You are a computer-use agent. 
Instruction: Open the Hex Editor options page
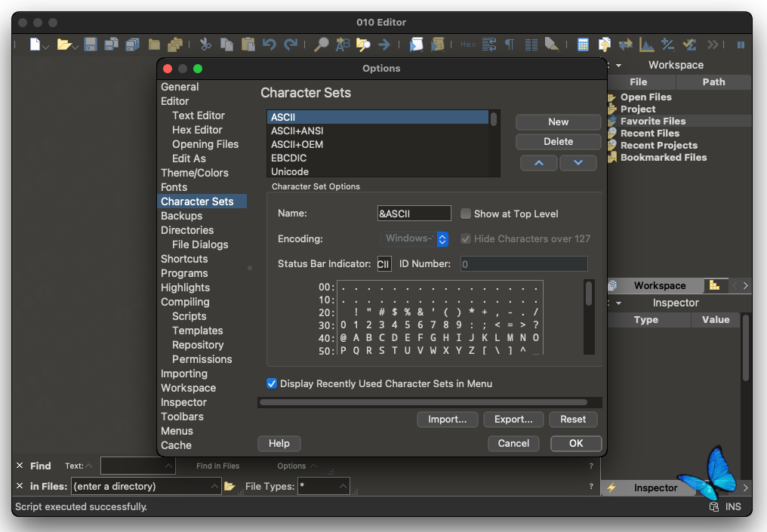point(197,130)
